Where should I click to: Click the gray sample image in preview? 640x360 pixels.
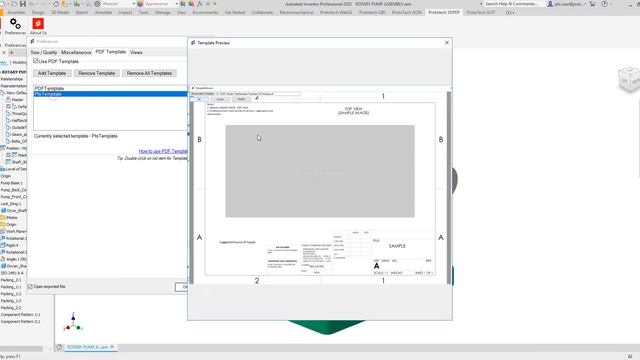pyautogui.click(x=320, y=171)
